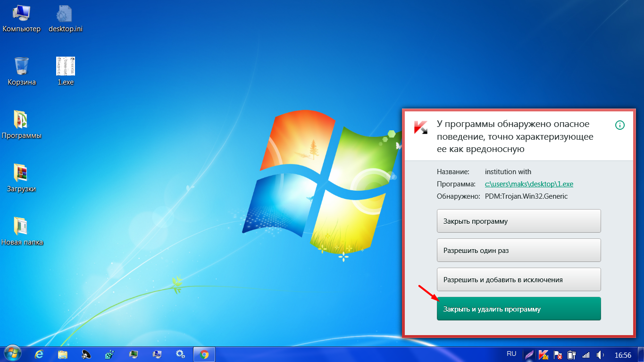Viewport: 644px width, 362px height.
Task: Select the desktop.ini file icon
Action: [66, 18]
